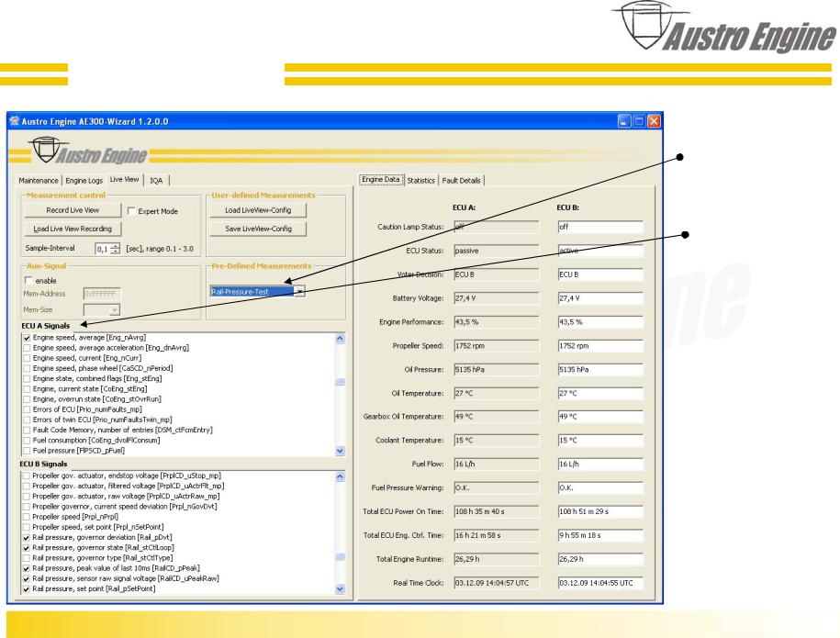840x638 pixels.
Task: Click ECU B Propeller Speed field
Action: [x=600, y=345]
